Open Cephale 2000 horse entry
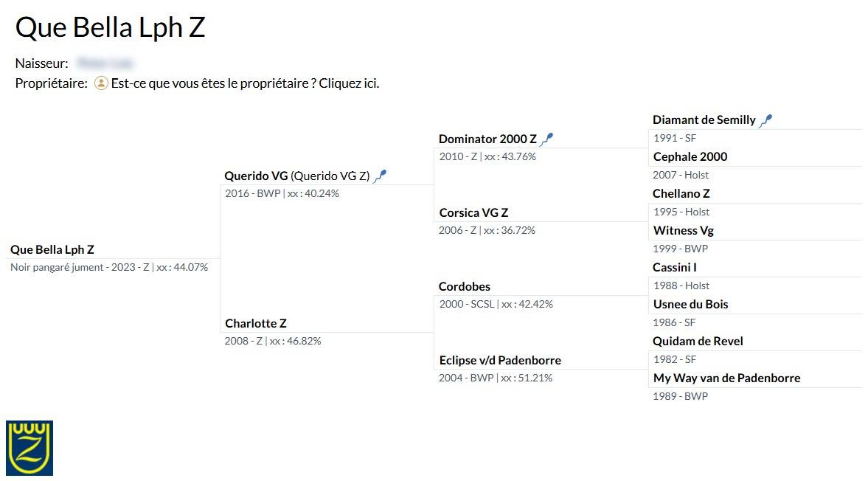Screen dimensions: 868x481 click(690, 156)
